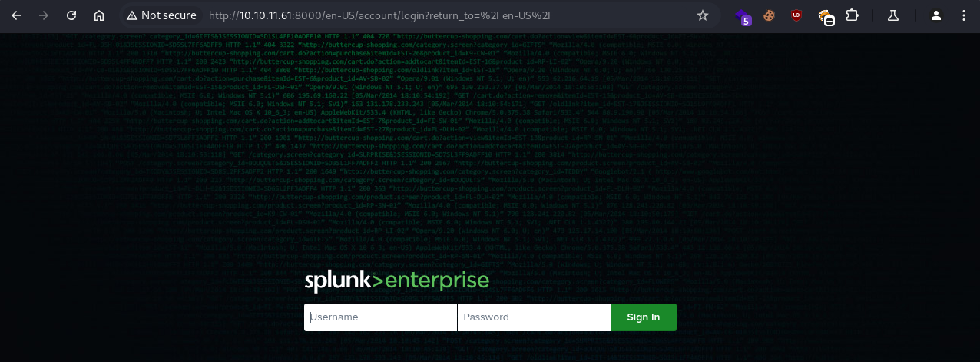This screenshot has width=980, height=362.
Task: Focus the Username field
Action: coord(380,317)
